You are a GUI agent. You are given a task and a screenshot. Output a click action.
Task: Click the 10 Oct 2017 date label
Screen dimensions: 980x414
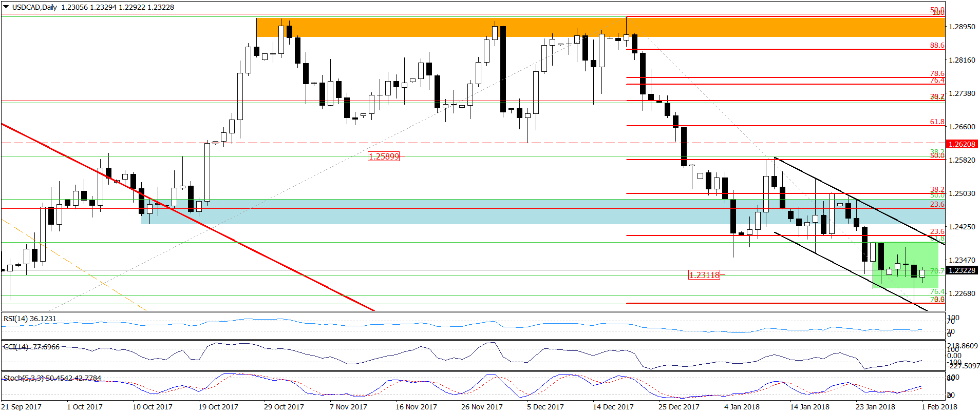pyautogui.click(x=153, y=407)
